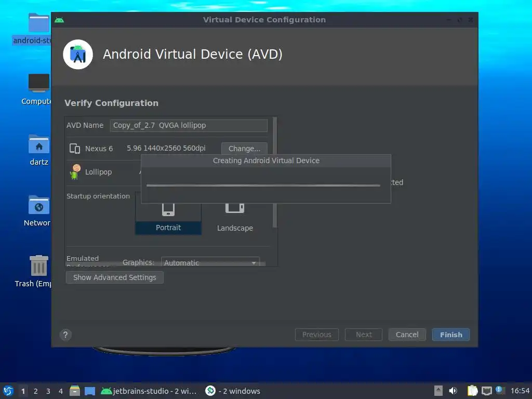
Task: Click the Previous button
Action: 317,335
